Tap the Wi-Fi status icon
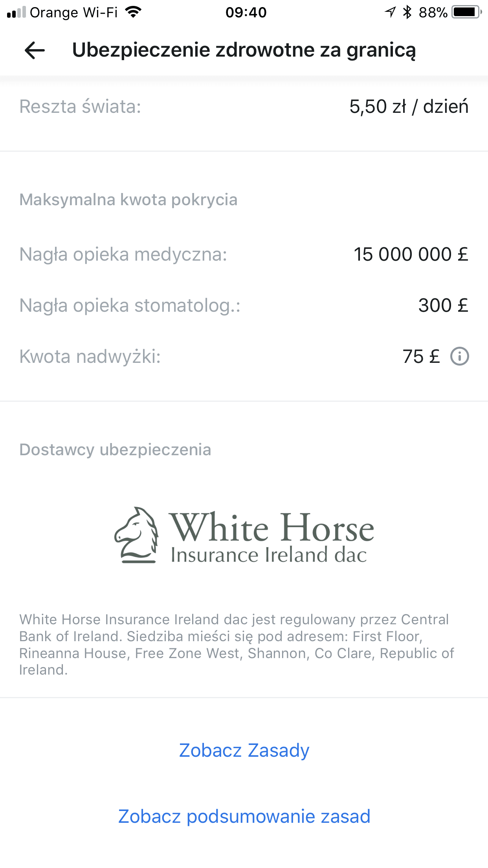The height and width of the screenshot is (868, 488). pos(133,12)
